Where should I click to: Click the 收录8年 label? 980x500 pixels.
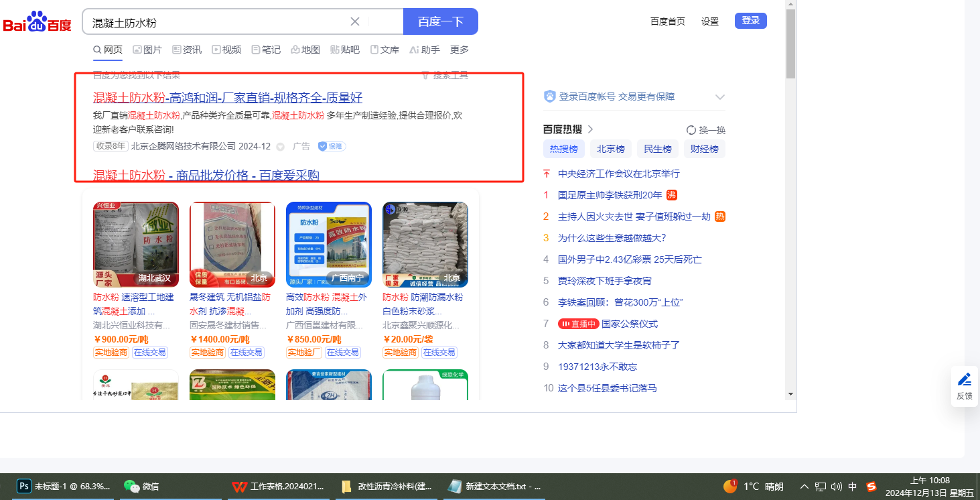tap(111, 146)
